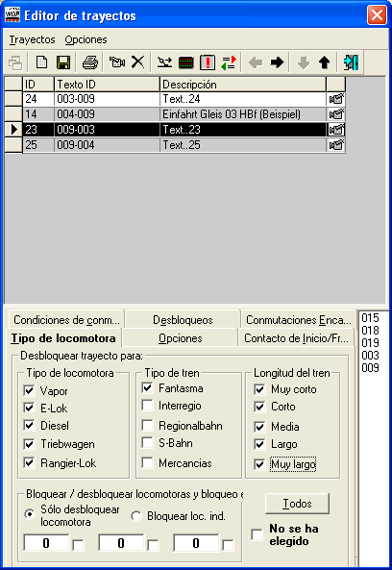Viewport: 392px width, 570px height.
Task: Save with the floppy disk icon
Action: coord(63,62)
